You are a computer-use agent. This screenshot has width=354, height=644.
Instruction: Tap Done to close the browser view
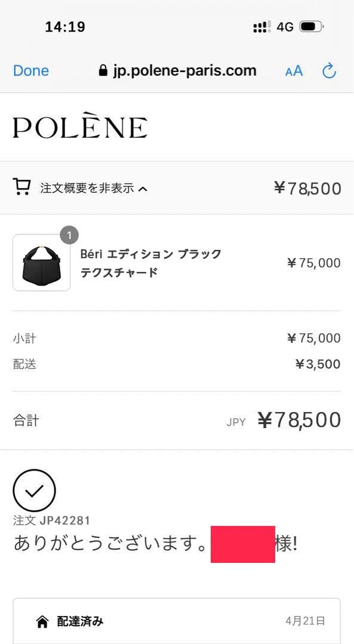tap(30, 70)
